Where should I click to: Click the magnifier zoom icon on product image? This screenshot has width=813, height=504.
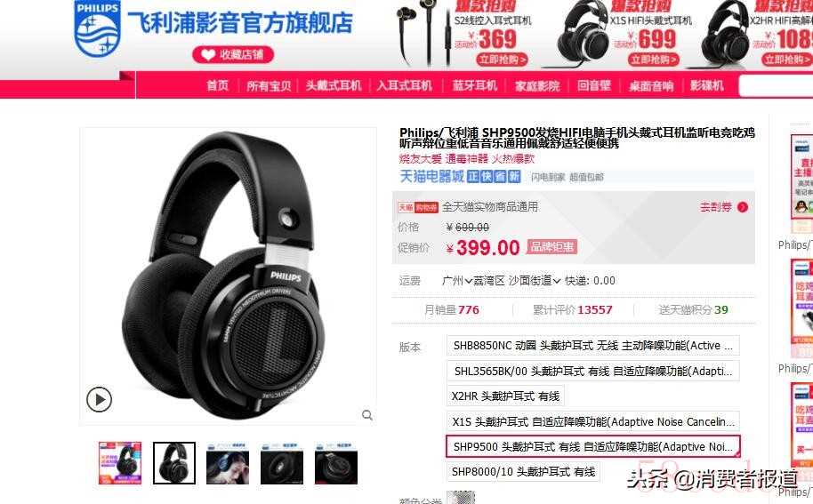click(367, 415)
